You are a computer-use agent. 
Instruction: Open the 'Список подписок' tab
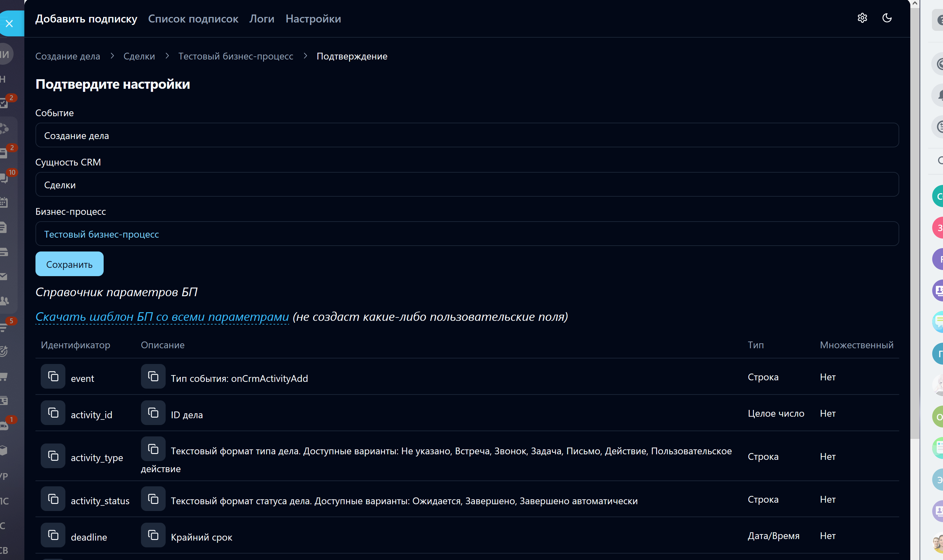click(x=193, y=18)
